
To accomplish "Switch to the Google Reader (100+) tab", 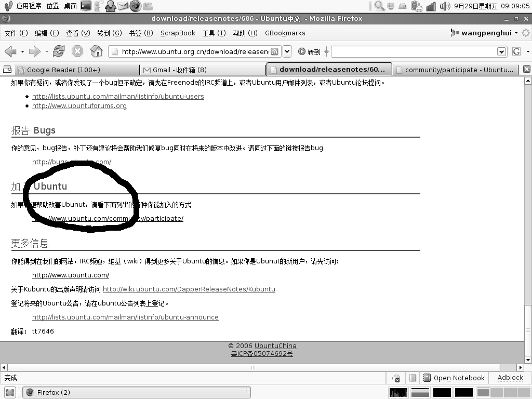I will pos(77,70).
